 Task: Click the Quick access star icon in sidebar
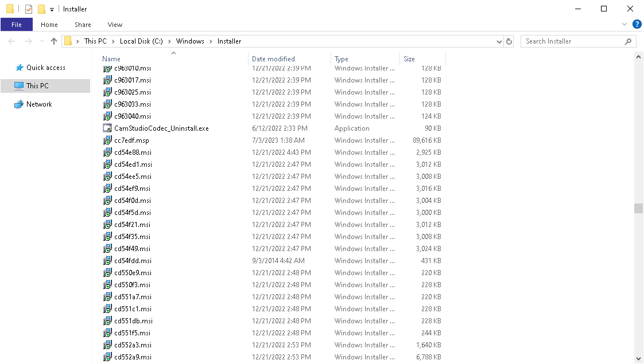[x=19, y=67]
